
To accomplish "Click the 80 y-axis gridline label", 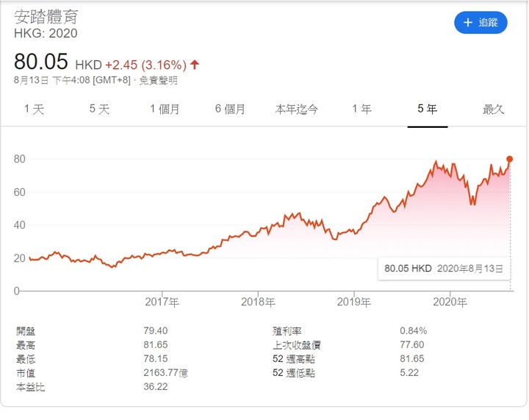I will tap(20, 159).
